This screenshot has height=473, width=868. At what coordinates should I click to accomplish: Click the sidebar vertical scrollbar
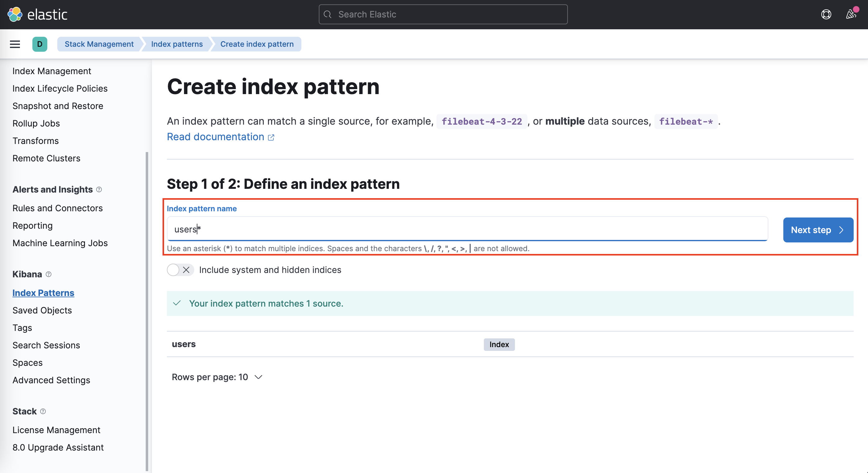pos(147,311)
